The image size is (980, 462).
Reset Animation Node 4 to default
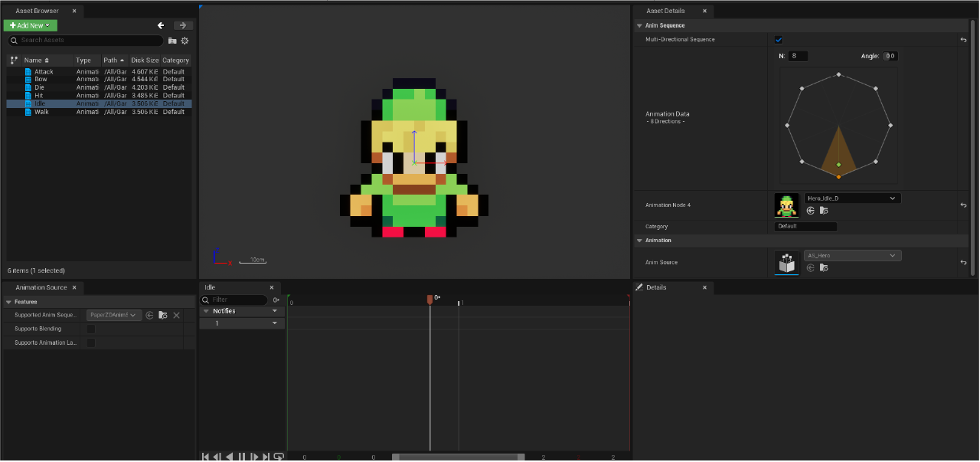(963, 205)
